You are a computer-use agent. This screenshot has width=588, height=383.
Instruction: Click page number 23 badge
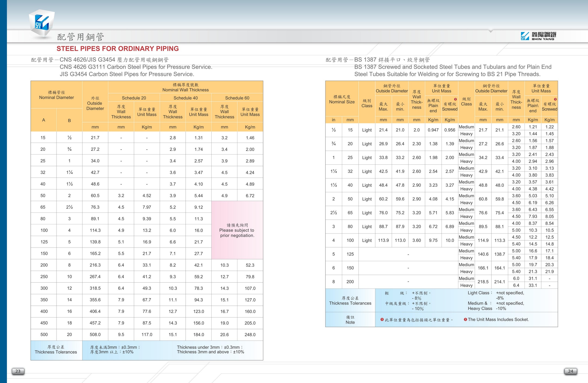click(18, 371)
